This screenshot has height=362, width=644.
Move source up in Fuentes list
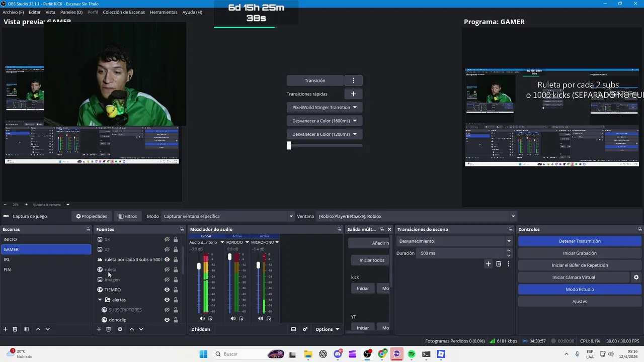coord(132,329)
